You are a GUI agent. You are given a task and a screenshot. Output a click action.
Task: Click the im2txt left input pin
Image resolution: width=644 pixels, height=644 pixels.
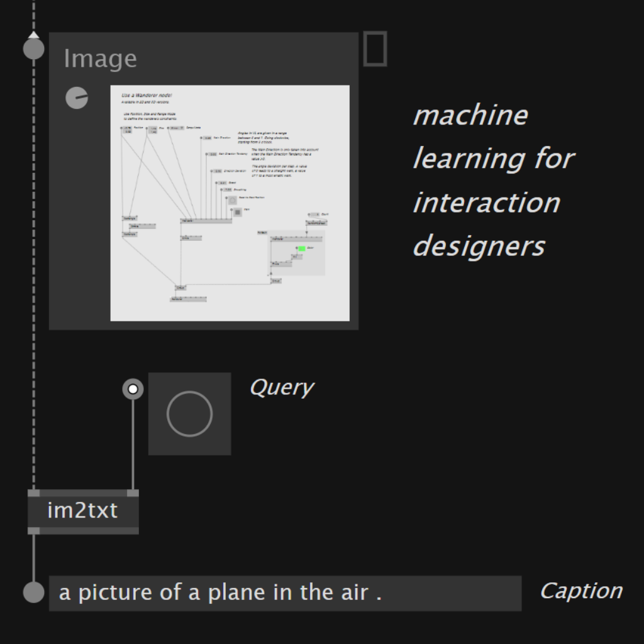click(34, 493)
